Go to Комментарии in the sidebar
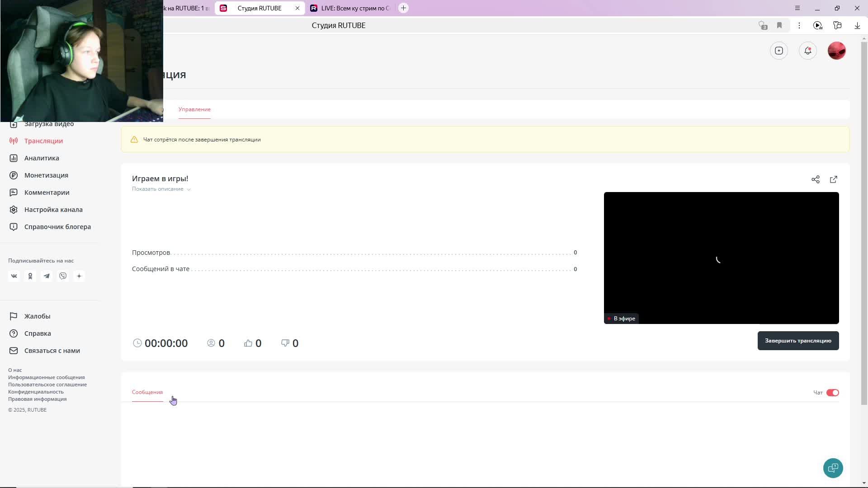Viewport: 868px width, 488px height. [39, 192]
